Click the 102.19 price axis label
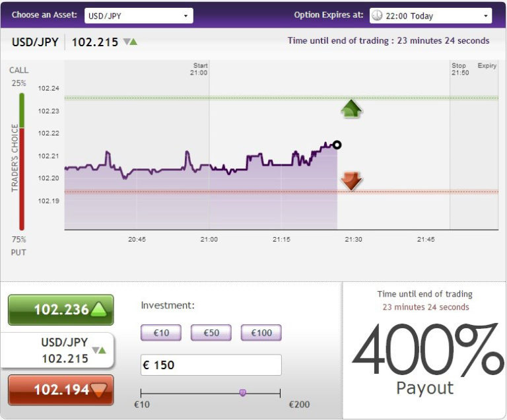The width and height of the screenshot is (507, 420). pyautogui.click(x=48, y=201)
